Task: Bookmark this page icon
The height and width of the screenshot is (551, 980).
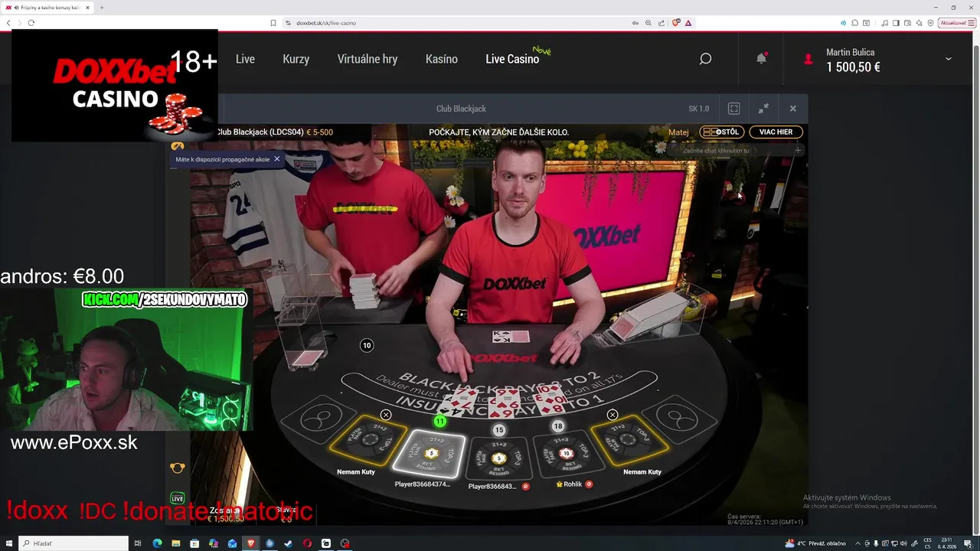Action: tap(273, 23)
